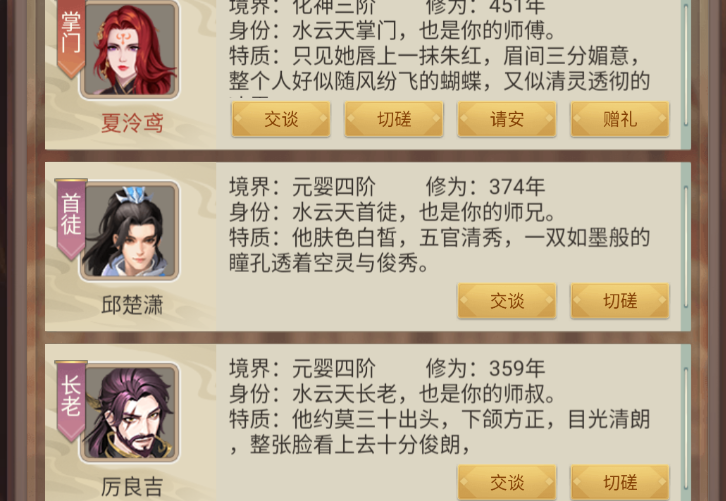Click the 首徒 ribbon badge
Screen dimensions: 726x501
[x=71, y=219]
